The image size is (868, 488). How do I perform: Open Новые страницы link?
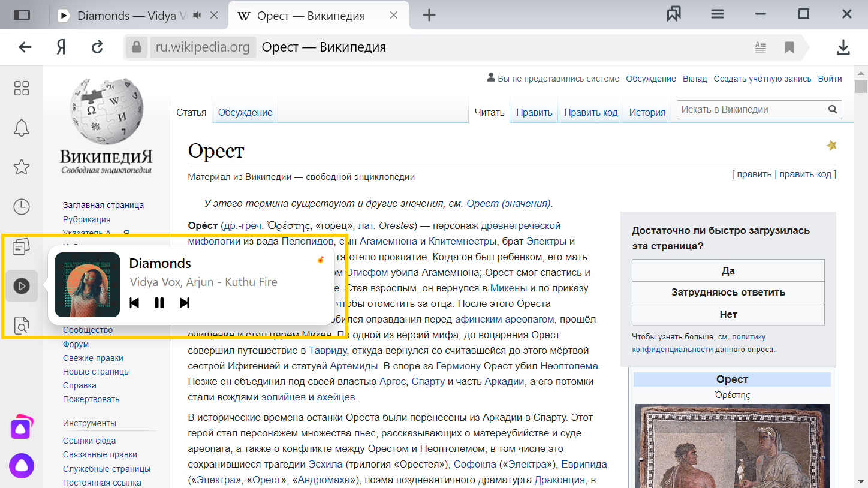pyautogui.click(x=96, y=372)
